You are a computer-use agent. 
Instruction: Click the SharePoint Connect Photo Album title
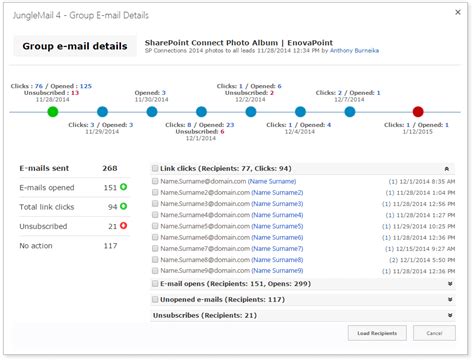pos(239,43)
